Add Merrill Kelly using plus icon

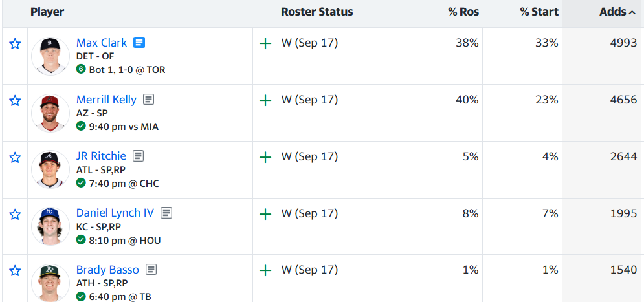[x=266, y=100]
